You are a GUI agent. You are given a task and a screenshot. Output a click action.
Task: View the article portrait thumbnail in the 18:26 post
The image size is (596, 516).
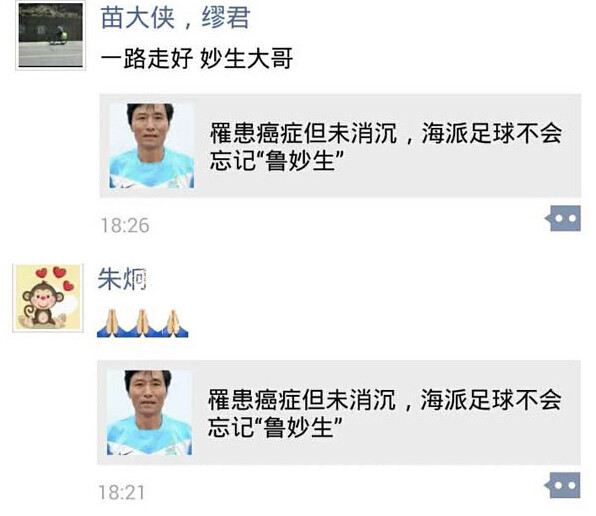(152, 146)
